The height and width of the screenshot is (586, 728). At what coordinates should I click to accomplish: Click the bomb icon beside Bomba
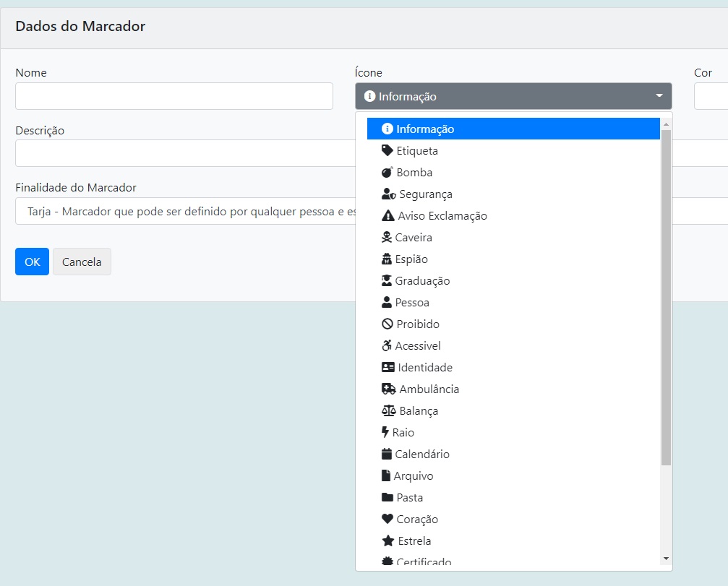[387, 173]
